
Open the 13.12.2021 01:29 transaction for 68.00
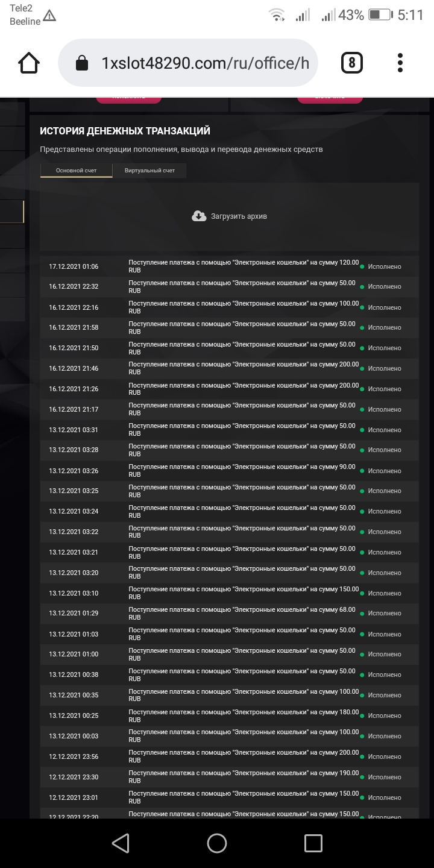(229, 613)
